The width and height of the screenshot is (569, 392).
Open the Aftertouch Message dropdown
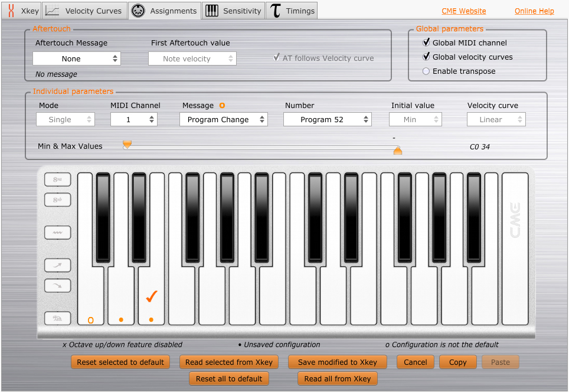pos(76,58)
